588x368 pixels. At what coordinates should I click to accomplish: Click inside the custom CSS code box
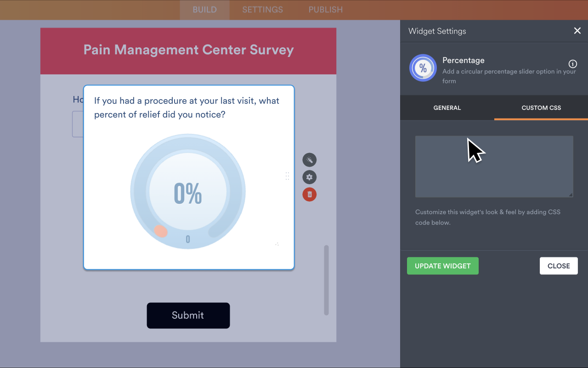tap(494, 166)
